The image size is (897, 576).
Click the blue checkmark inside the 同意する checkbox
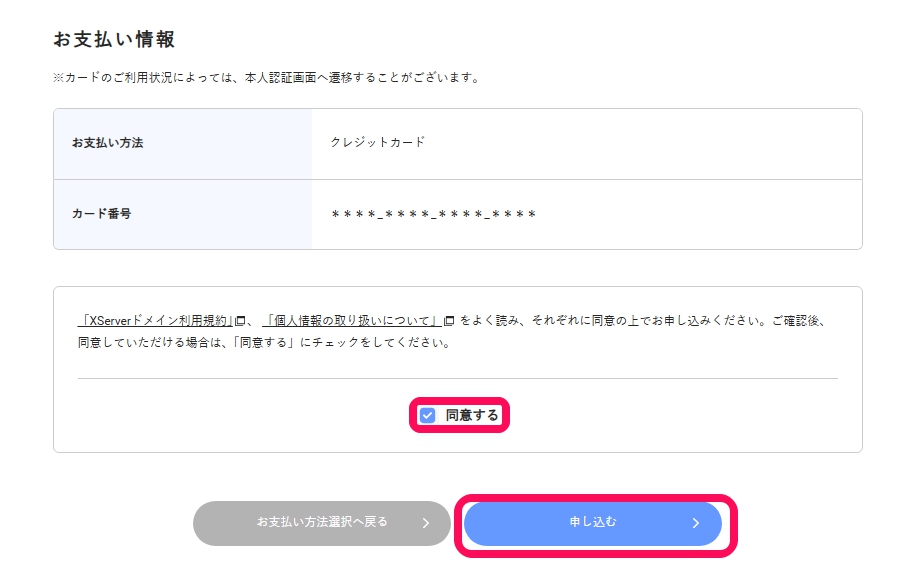[x=429, y=414]
